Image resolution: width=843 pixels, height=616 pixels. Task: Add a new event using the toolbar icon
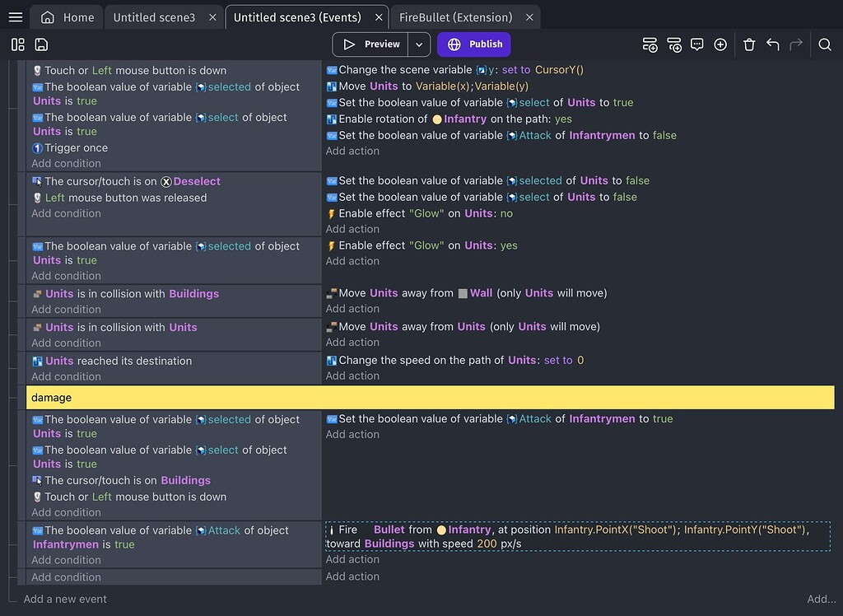point(650,45)
